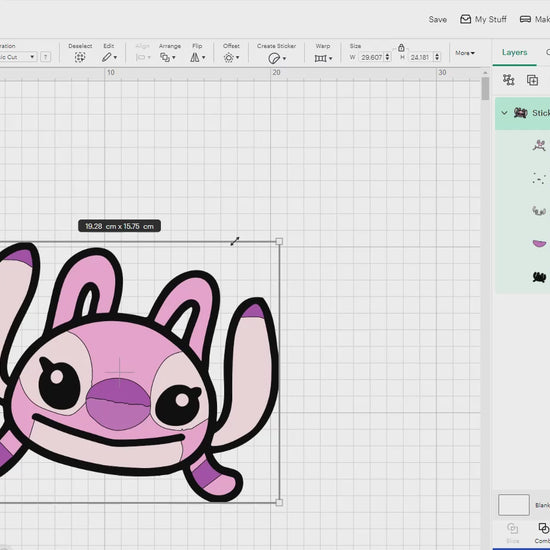Image resolution: width=550 pixels, height=550 pixels.
Task: Click the Make machine icon at top right
Action: 525,19
